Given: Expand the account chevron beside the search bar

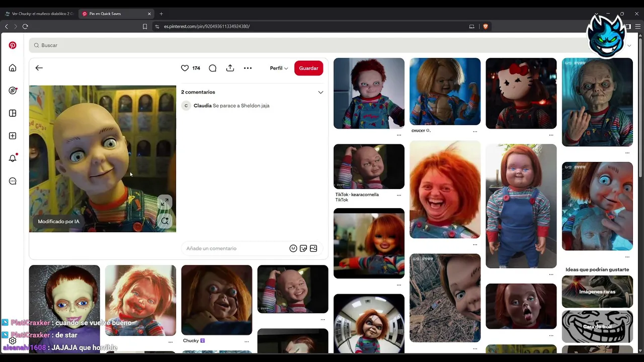Looking at the screenshot, I should (629, 45).
